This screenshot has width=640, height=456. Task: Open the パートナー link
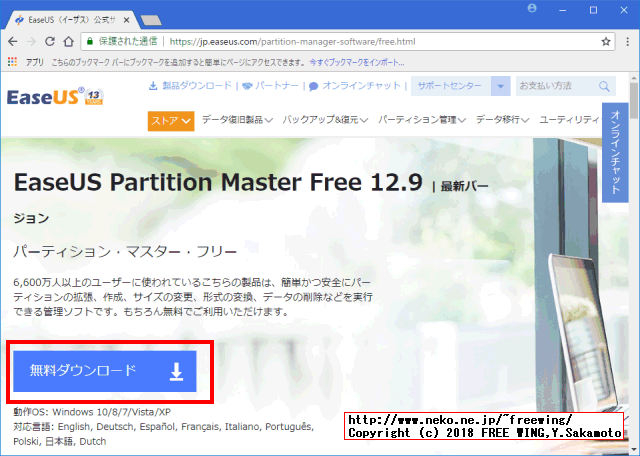coord(270,86)
